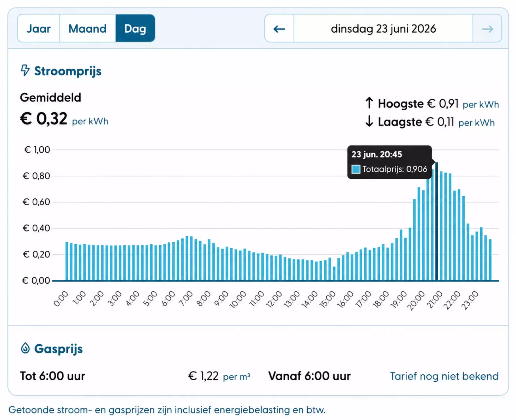Click the 15:00 x-axis label
Viewport: 516px width, 420px height.
coord(327,299)
